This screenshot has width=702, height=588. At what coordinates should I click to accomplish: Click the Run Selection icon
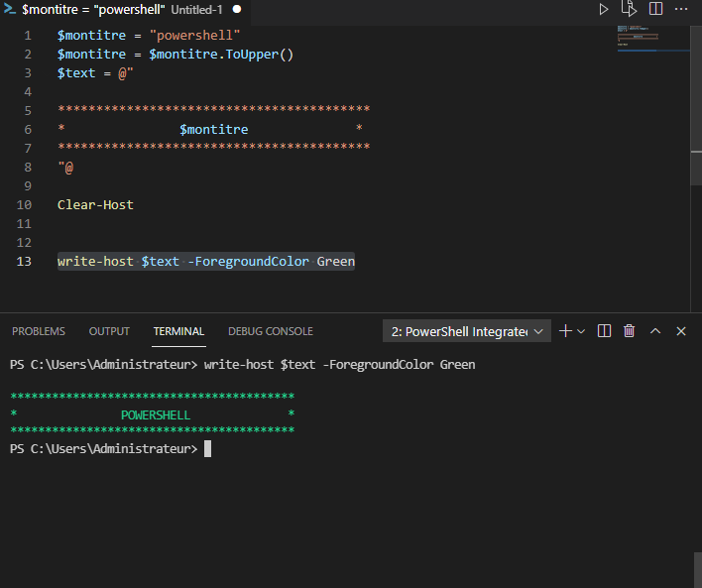coord(629,9)
